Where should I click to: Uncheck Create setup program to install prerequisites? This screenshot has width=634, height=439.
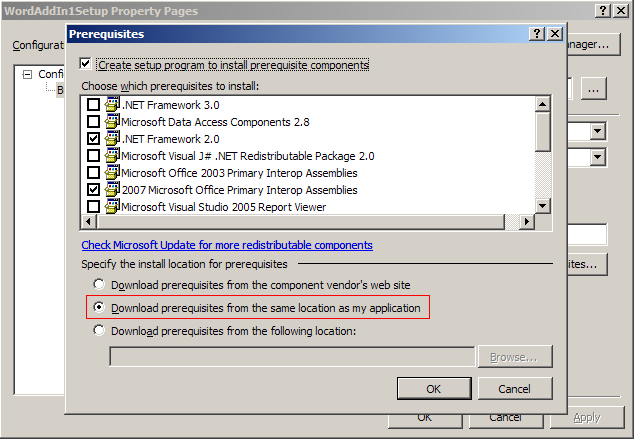85,64
